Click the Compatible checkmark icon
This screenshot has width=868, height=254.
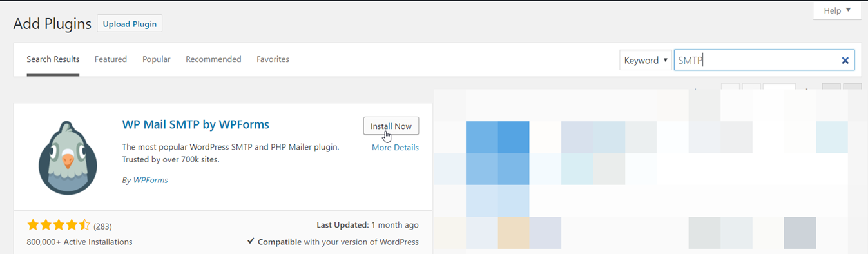coord(251,242)
